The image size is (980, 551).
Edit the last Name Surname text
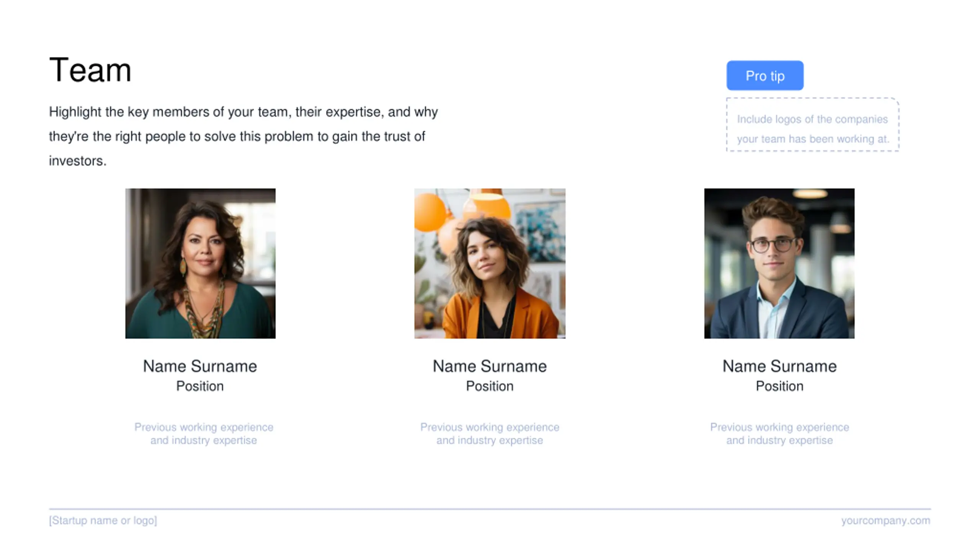point(779,366)
